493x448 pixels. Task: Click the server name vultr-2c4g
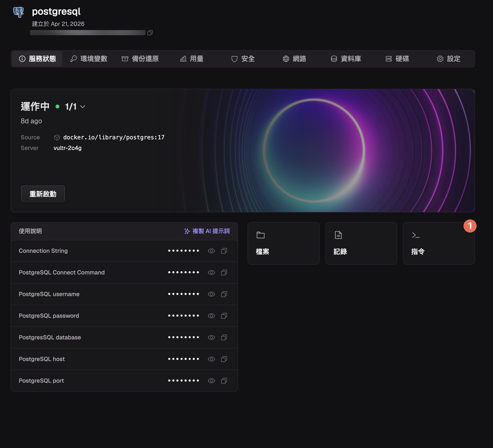coord(68,148)
